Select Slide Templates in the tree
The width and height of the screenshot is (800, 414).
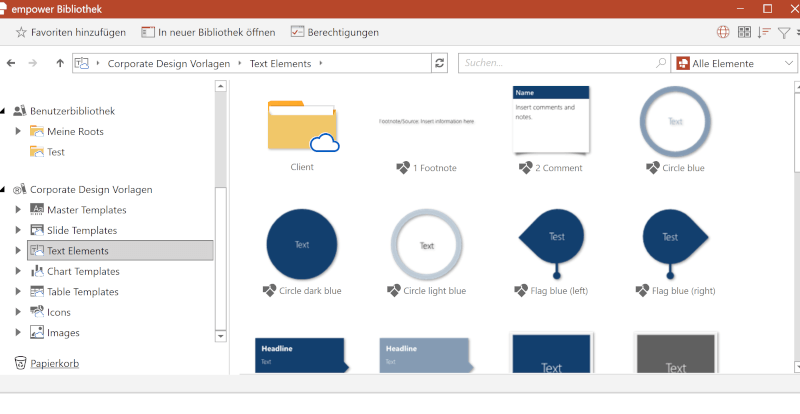(x=82, y=230)
